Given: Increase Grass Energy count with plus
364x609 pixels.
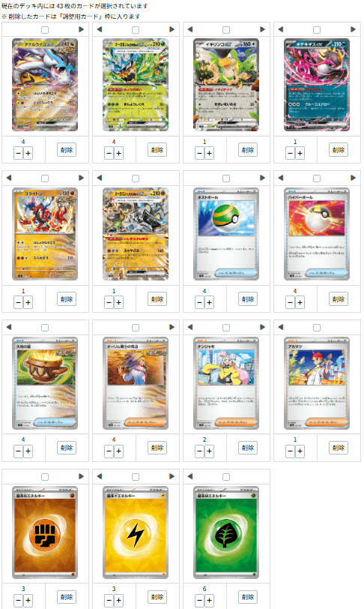Looking at the screenshot, I should 209,601.
